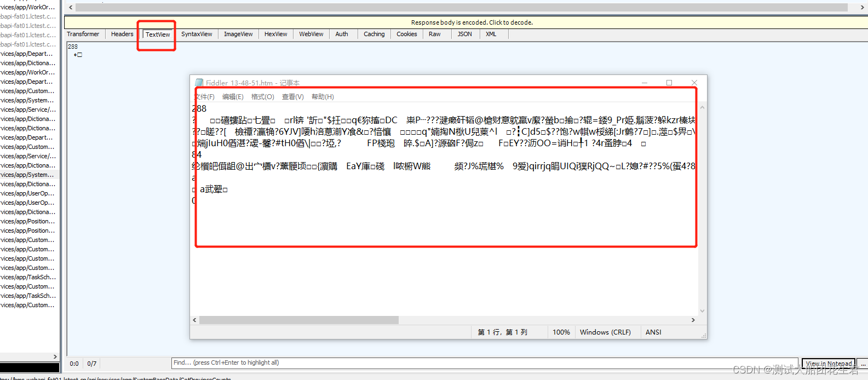Image resolution: width=868 pixels, height=380 pixels.
Task: Select the WebView tab
Action: pyautogui.click(x=311, y=34)
